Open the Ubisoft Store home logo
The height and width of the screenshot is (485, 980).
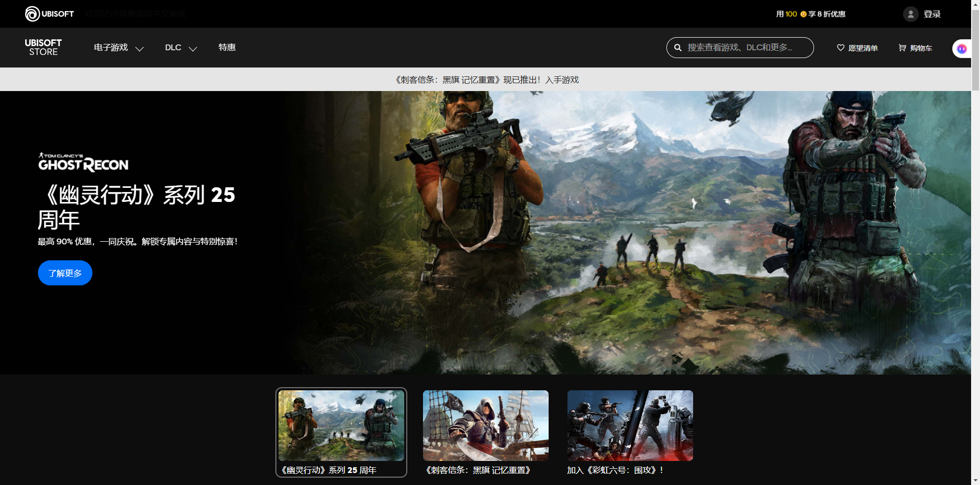click(43, 47)
